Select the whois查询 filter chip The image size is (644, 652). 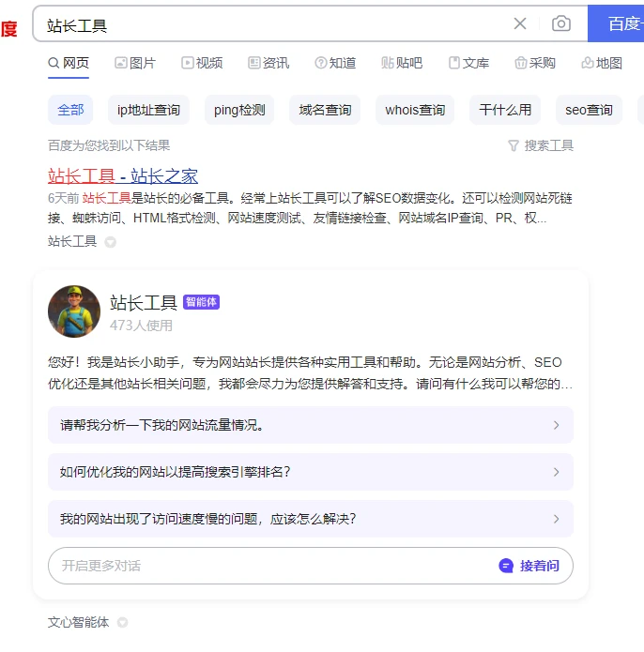point(415,110)
